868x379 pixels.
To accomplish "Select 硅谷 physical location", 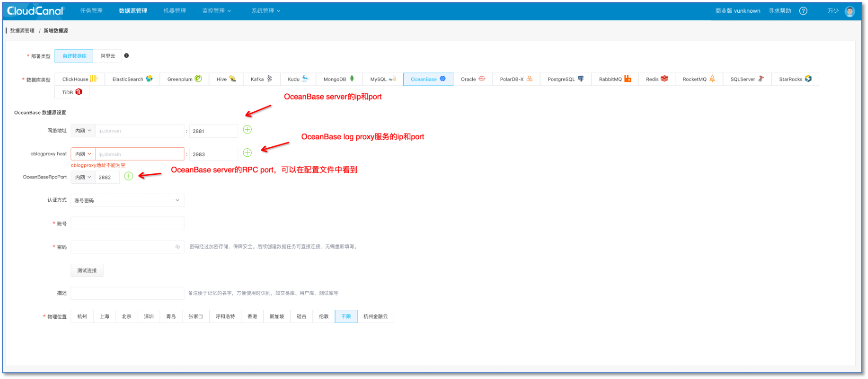I will point(301,316).
